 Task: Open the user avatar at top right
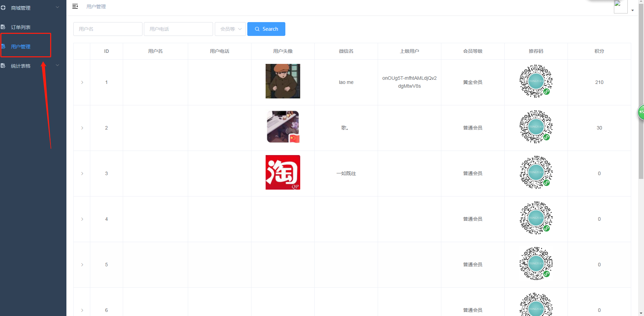[620, 7]
